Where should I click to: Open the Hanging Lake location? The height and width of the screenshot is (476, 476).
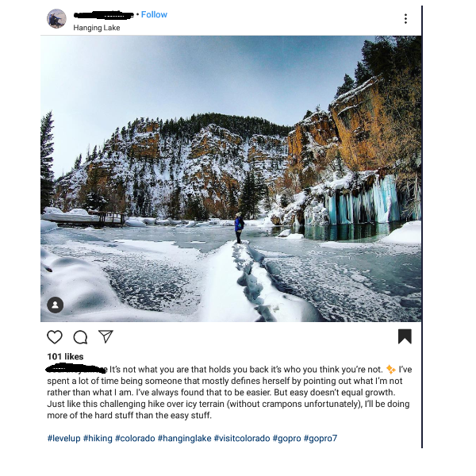click(97, 28)
